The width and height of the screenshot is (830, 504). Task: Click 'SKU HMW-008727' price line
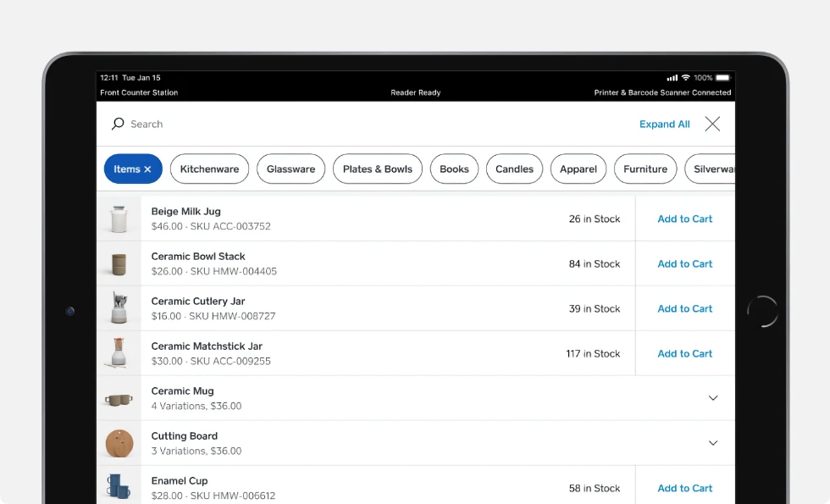[213, 316]
